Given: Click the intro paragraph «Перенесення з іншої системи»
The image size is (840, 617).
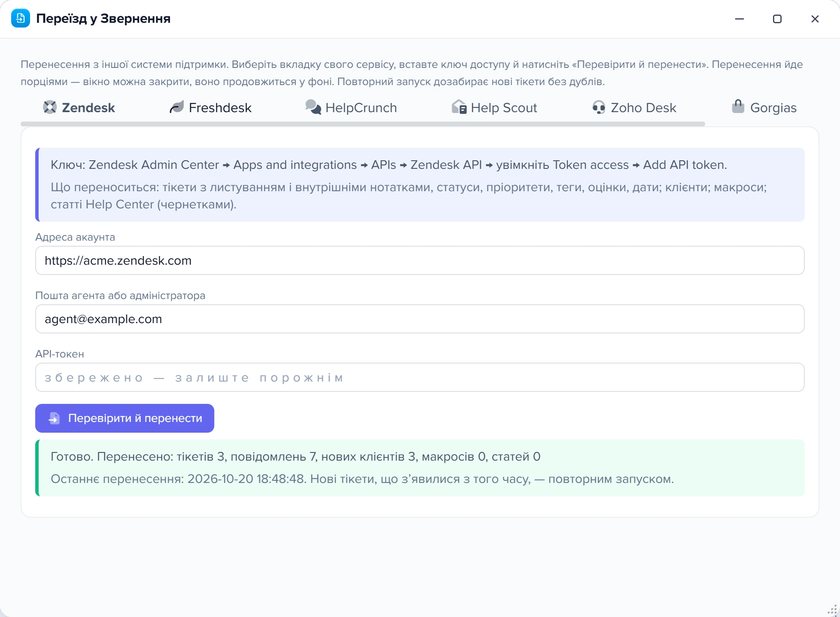Looking at the screenshot, I should tap(412, 73).
